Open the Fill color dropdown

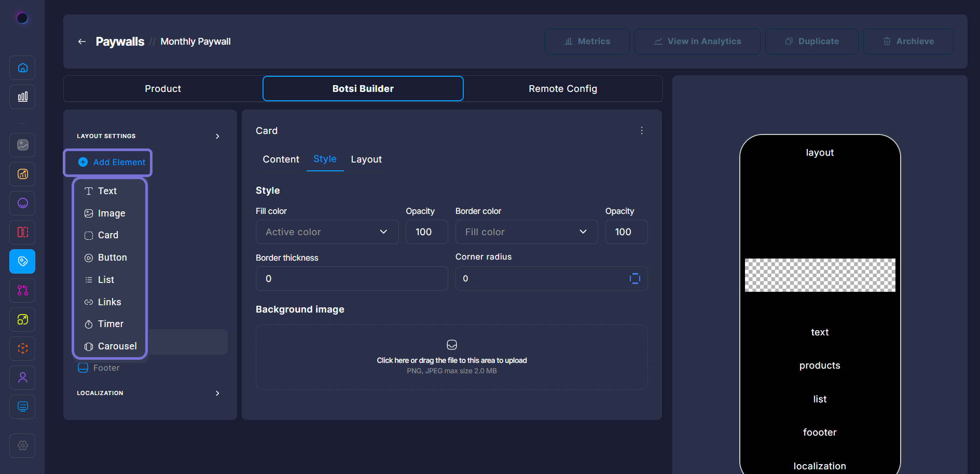[x=327, y=232]
